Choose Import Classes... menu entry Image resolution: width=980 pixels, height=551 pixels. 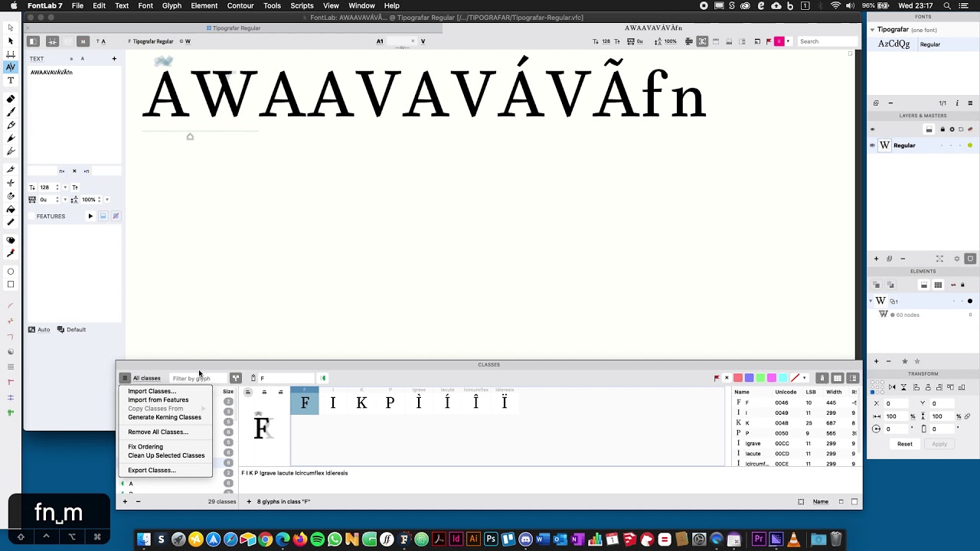(152, 391)
